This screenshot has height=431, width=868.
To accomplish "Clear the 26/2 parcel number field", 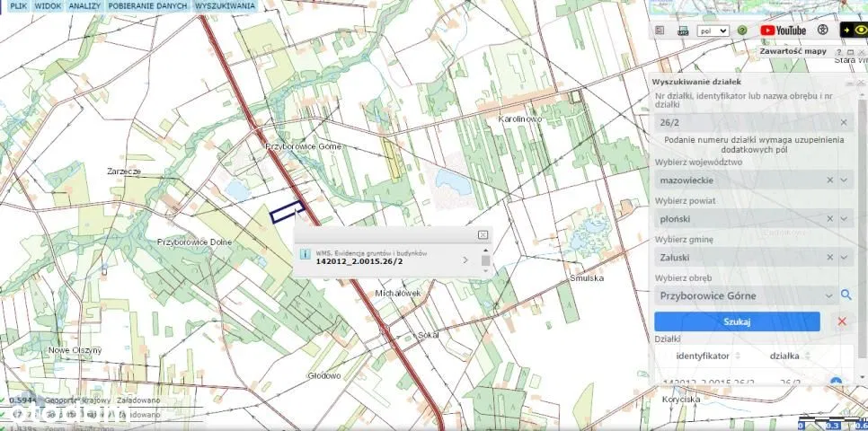I will click(843, 122).
